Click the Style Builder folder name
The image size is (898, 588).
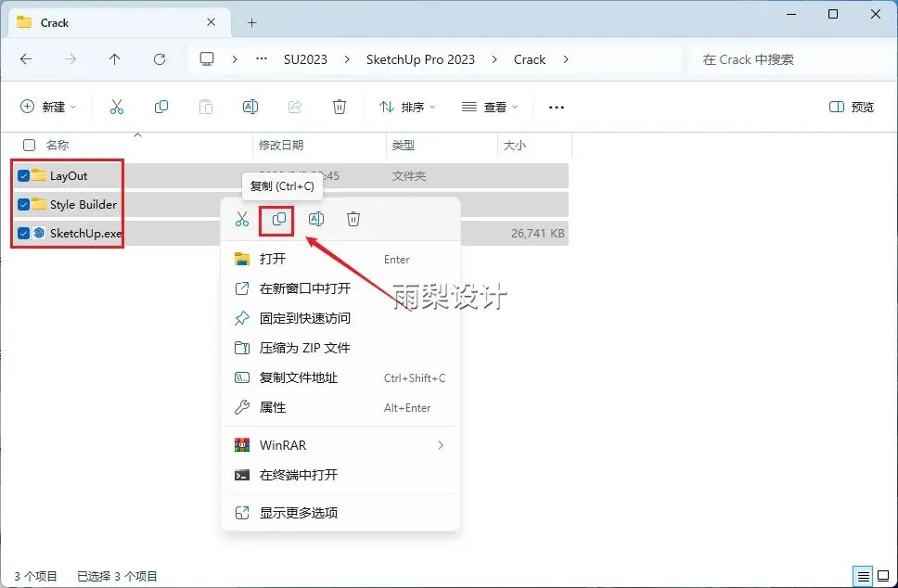(x=83, y=204)
